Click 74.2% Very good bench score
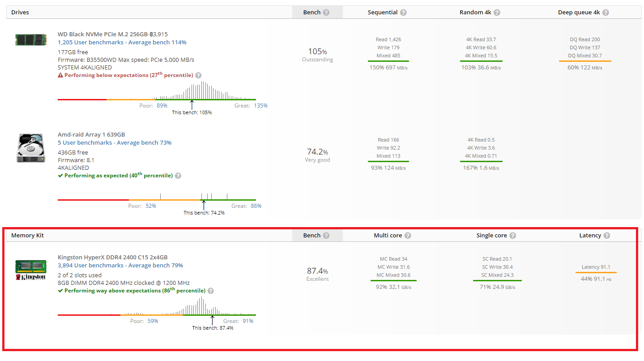644x361 pixels. coord(318,155)
